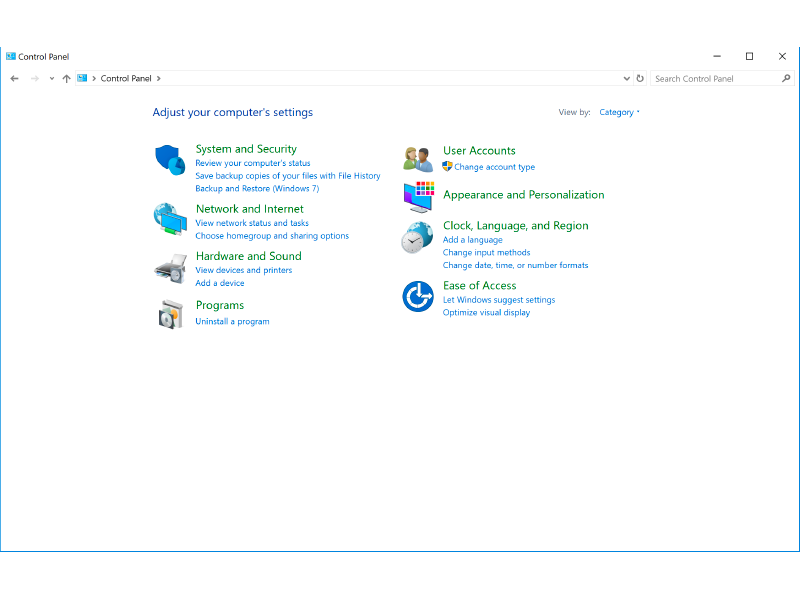The height and width of the screenshot is (600, 800).
Task: Select the Programs category icon
Action: (170, 315)
